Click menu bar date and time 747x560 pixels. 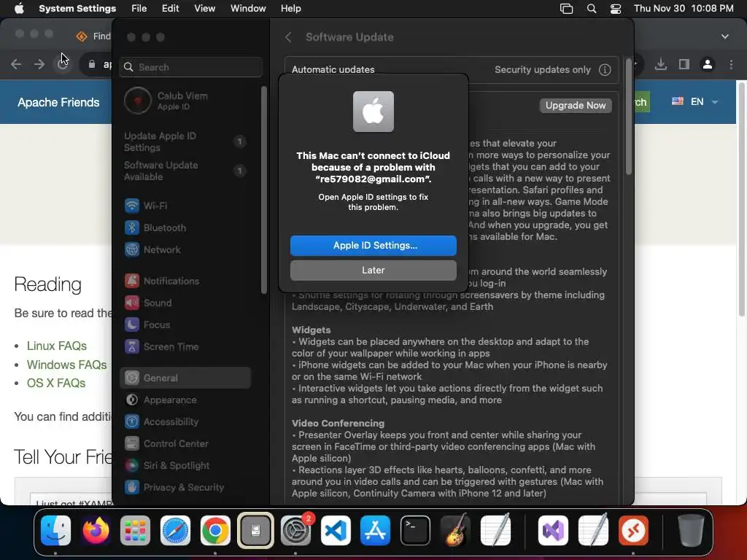[684, 9]
